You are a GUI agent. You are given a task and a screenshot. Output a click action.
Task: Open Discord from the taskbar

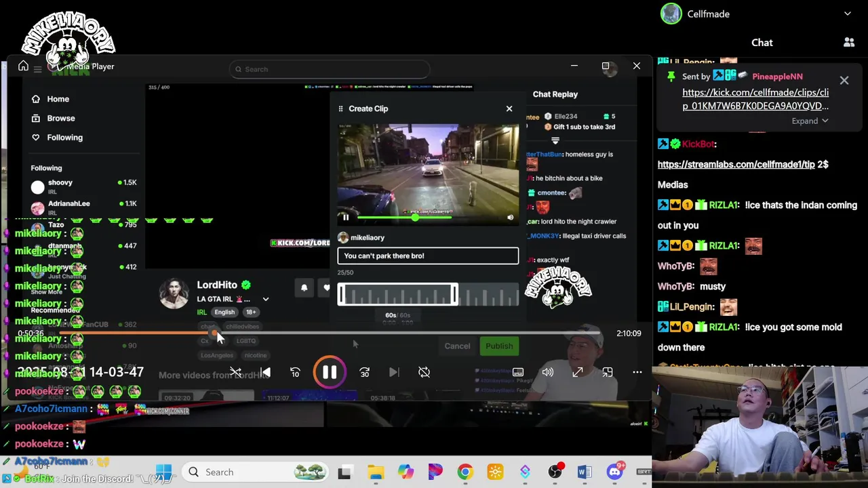(614, 472)
